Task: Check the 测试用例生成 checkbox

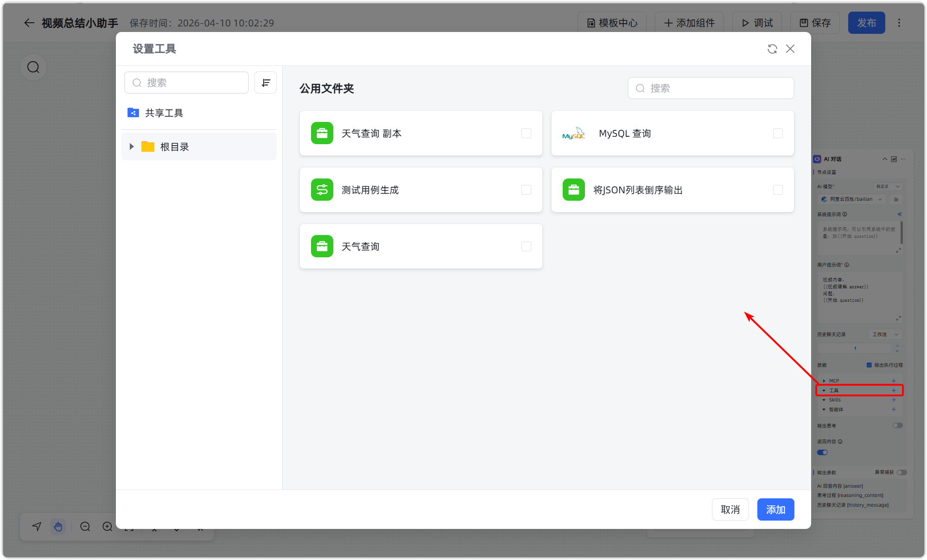Action: point(526,190)
